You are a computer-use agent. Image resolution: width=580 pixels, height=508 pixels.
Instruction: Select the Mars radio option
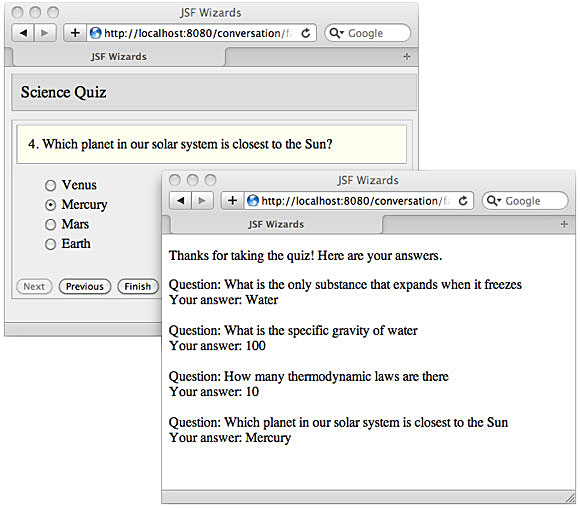click(50, 225)
